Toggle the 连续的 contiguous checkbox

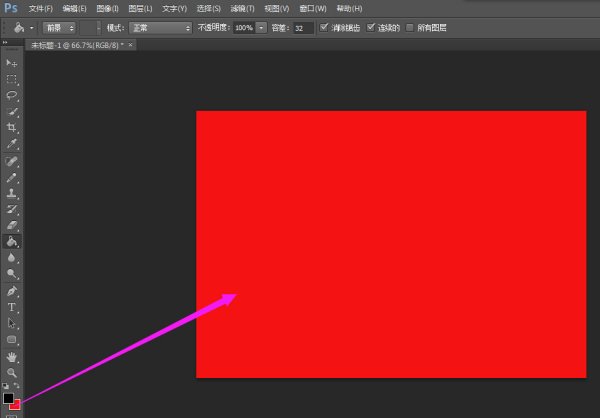pos(370,27)
